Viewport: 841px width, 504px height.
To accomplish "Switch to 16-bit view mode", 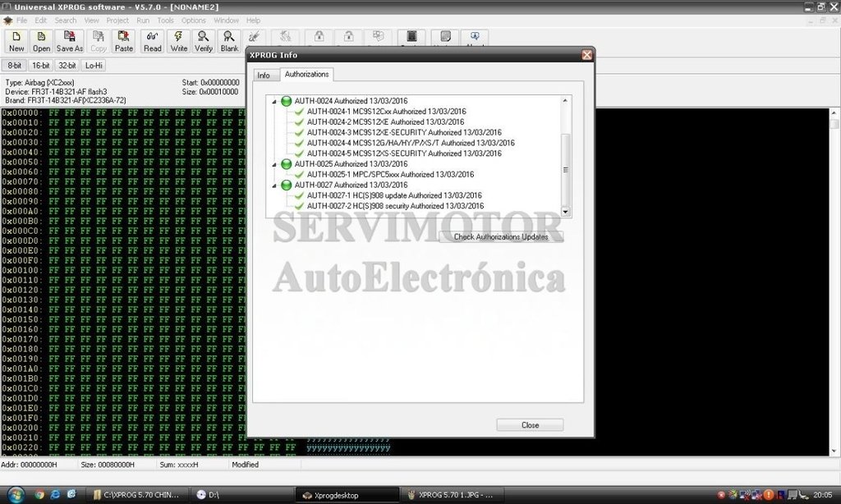I will pyautogui.click(x=40, y=66).
